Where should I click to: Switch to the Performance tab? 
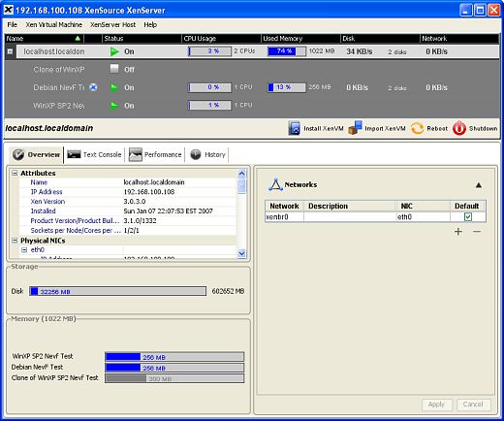coord(155,154)
